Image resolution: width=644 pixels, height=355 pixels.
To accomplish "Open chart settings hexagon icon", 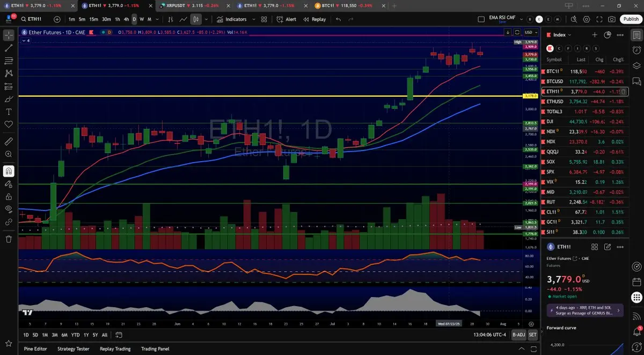I will coord(586,19).
